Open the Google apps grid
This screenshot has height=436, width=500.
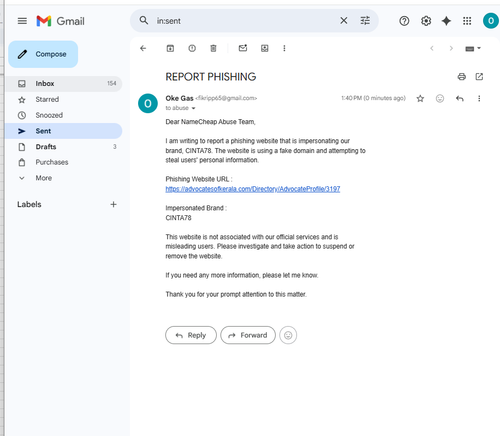click(x=467, y=21)
